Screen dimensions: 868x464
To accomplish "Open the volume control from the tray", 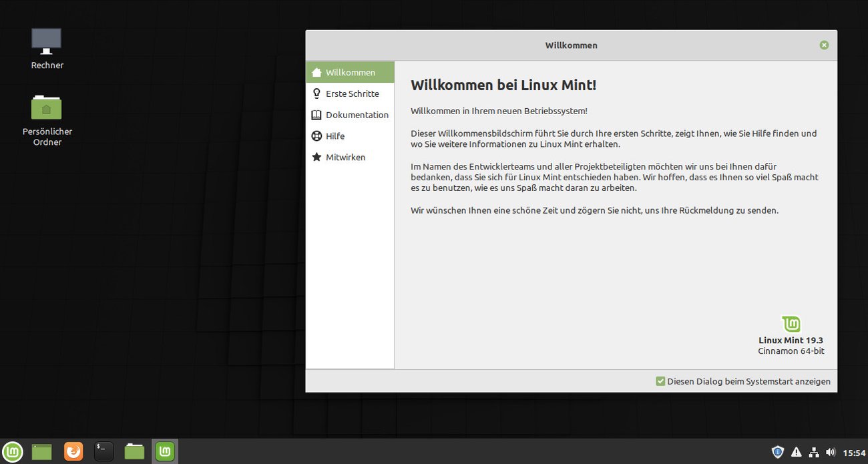I will 831,451.
